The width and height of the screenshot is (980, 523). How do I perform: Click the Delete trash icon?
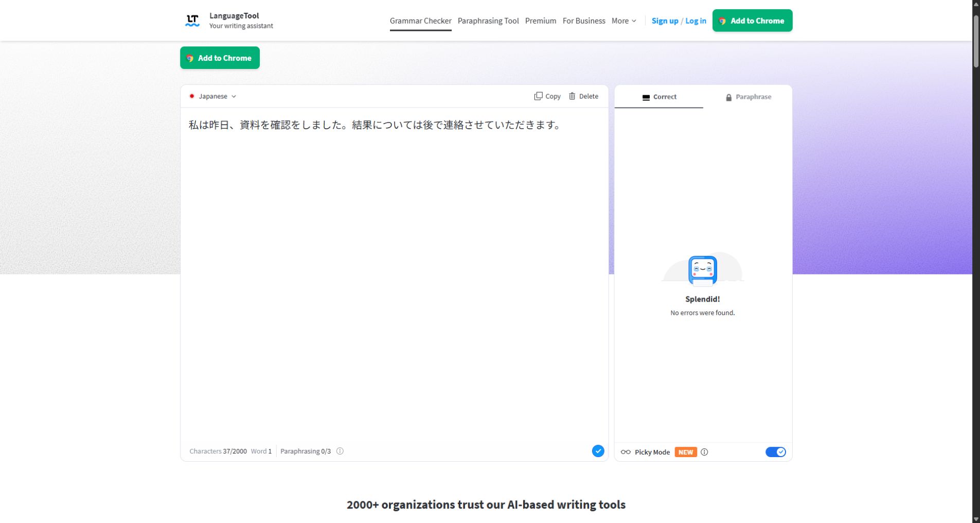[572, 96]
